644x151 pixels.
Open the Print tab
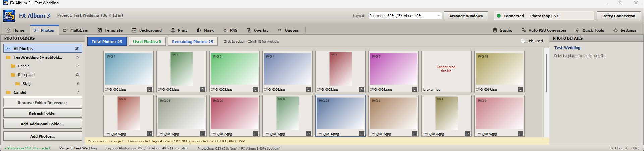pos(179,30)
